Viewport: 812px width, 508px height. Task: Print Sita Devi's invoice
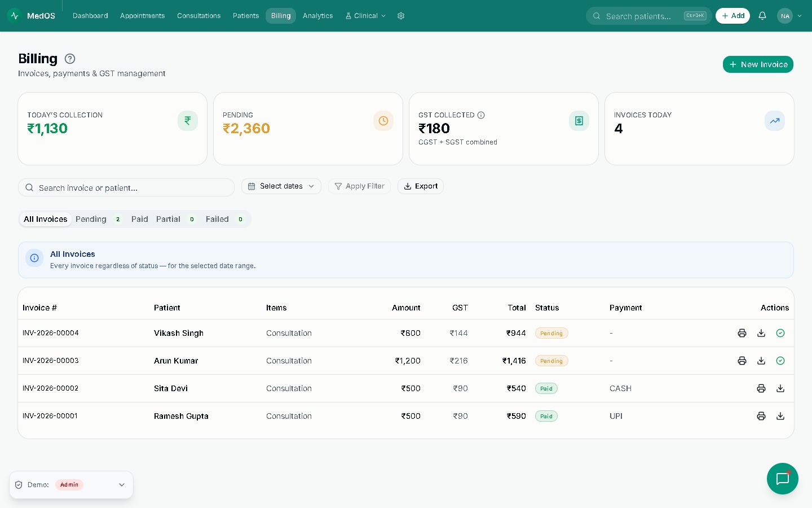coord(761,388)
